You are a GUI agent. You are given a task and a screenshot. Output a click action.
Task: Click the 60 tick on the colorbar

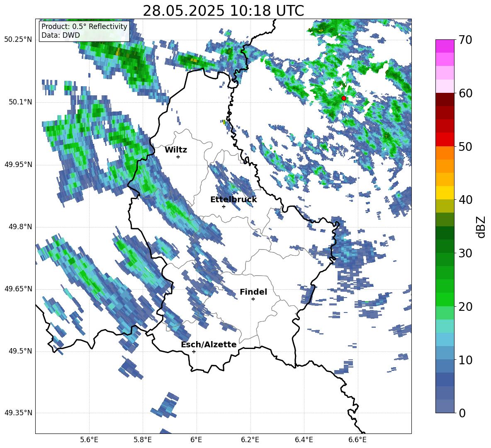pyautogui.click(x=465, y=93)
